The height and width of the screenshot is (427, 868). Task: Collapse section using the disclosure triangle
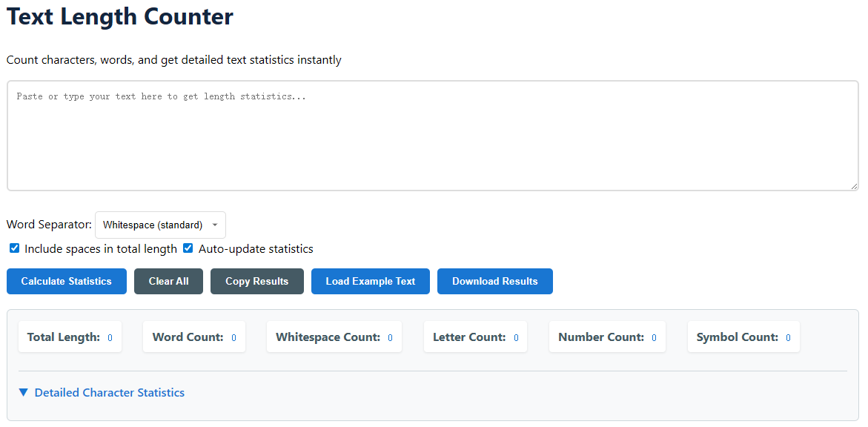(24, 393)
